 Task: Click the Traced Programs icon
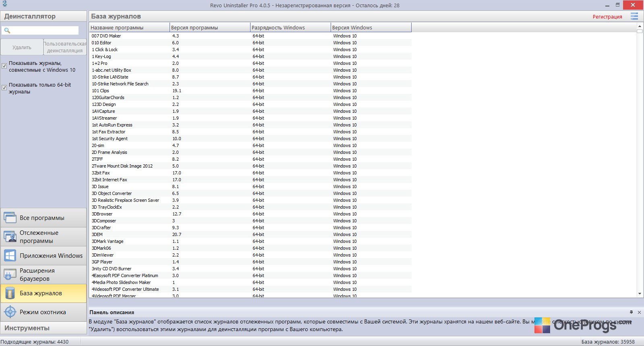click(x=10, y=237)
